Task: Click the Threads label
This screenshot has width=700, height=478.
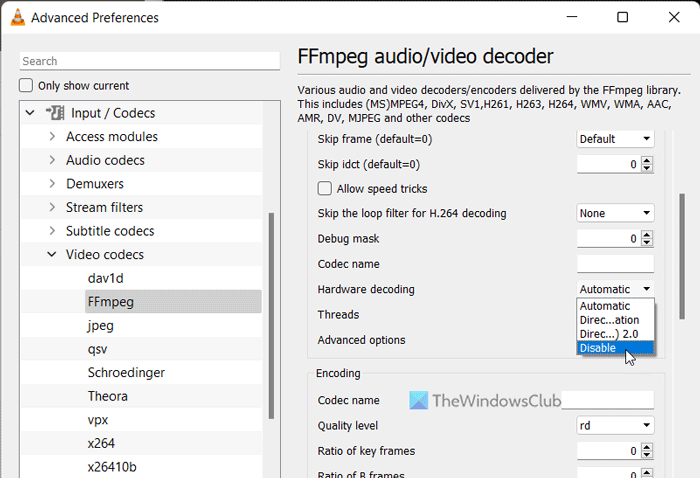Action: point(338,315)
